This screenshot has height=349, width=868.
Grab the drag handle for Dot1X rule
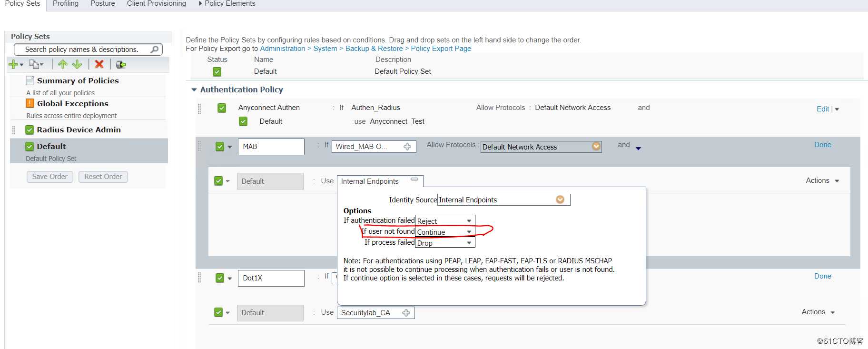[x=199, y=278]
